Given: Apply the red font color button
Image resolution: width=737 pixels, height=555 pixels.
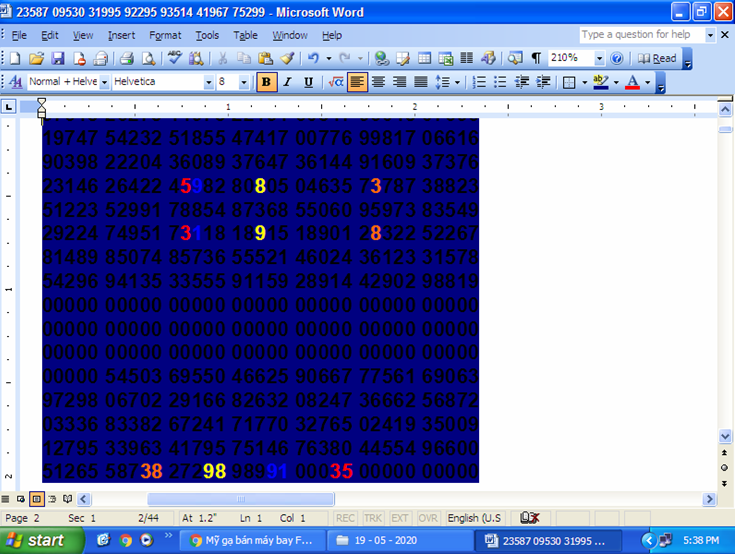Looking at the screenshot, I should pyautogui.click(x=633, y=82).
